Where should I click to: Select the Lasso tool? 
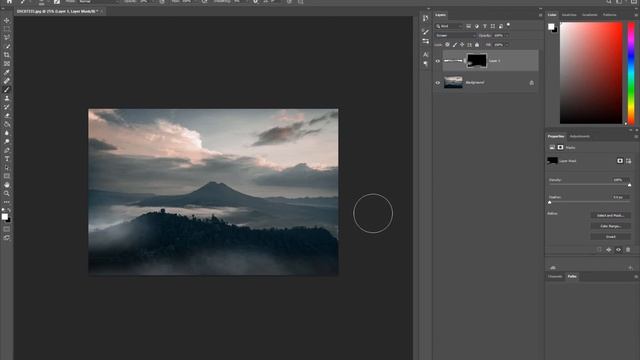click(7, 38)
